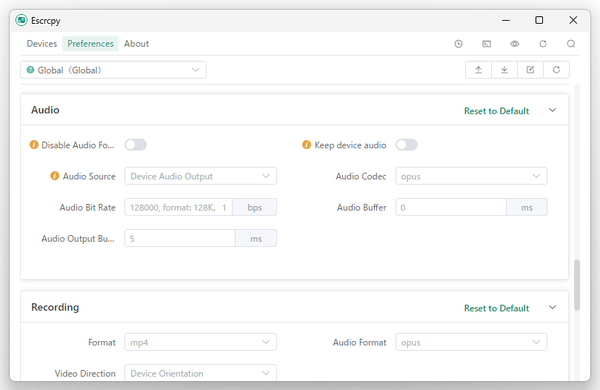Open the scheduled tasks clock icon
This screenshot has height=390, width=600.
tap(458, 44)
